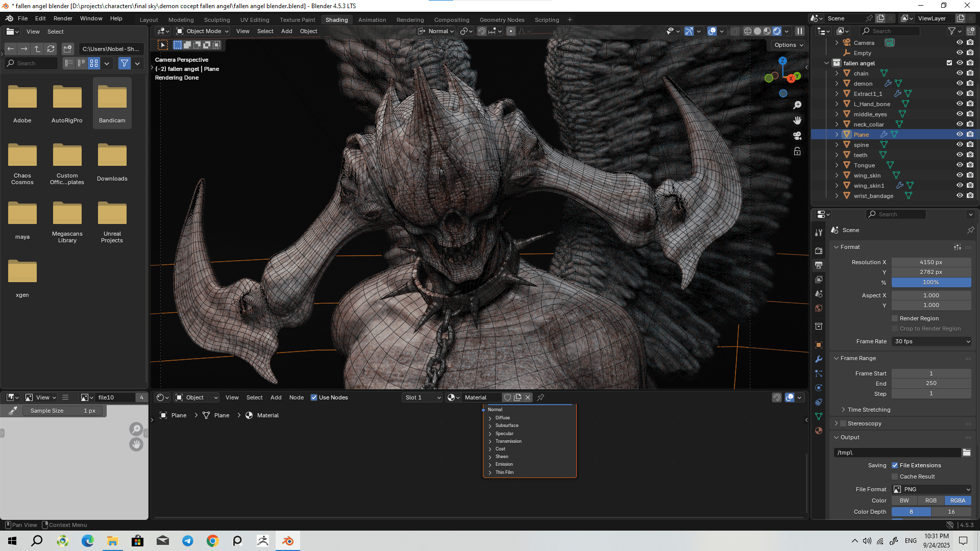980x551 pixels.
Task: Hide the teeth object via eye icon
Action: 960,155
